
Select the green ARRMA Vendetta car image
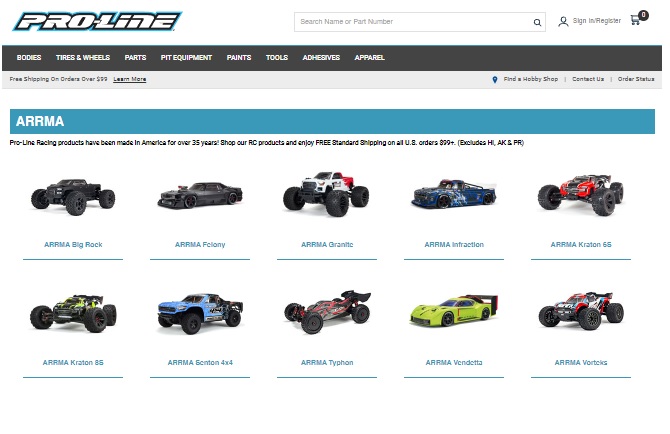tap(453, 313)
